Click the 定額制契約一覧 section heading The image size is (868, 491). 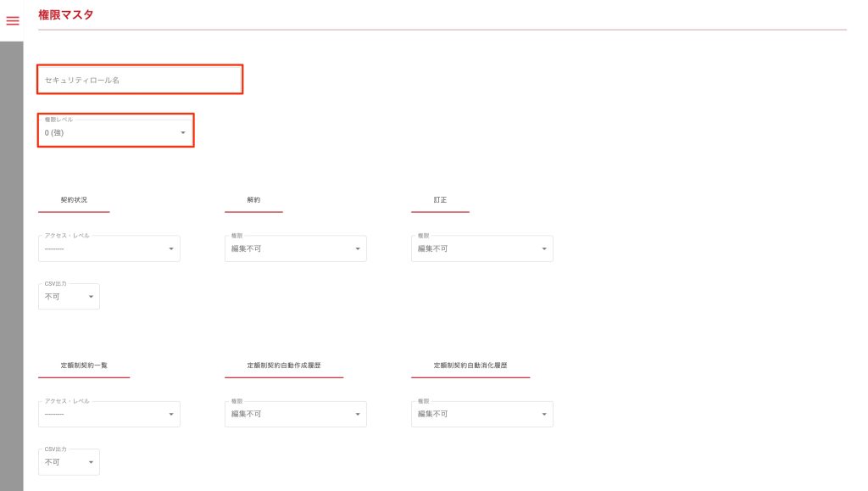pyautogui.click(x=84, y=365)
